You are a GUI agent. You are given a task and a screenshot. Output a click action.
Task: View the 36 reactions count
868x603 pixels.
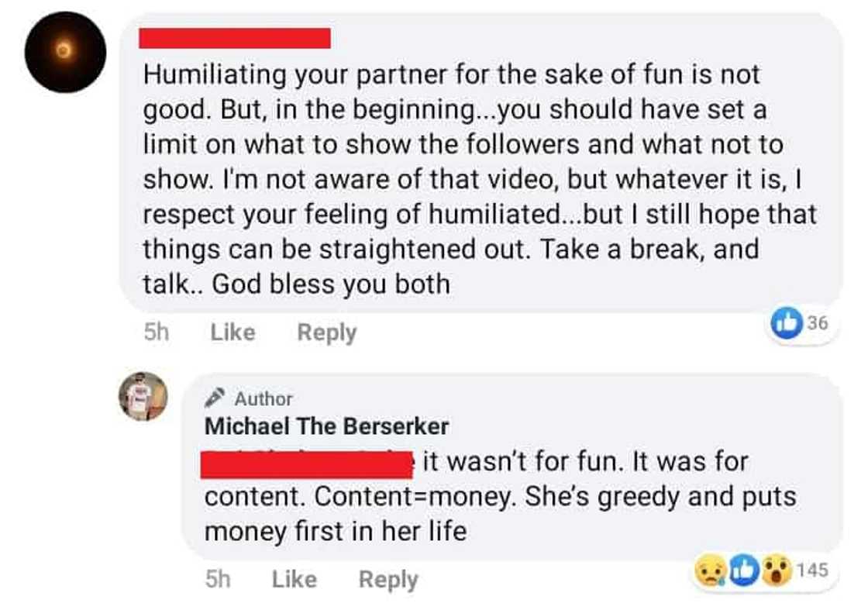point(818,324)
